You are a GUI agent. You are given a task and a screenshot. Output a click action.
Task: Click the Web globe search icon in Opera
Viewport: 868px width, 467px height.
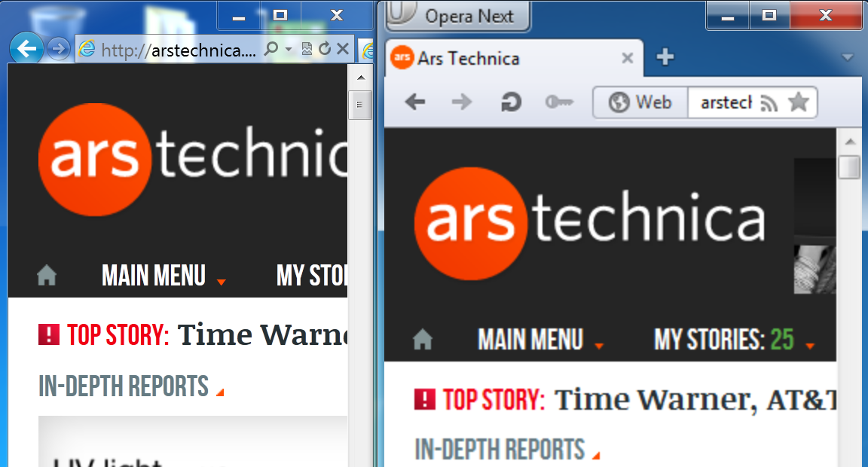pos(639,102)
